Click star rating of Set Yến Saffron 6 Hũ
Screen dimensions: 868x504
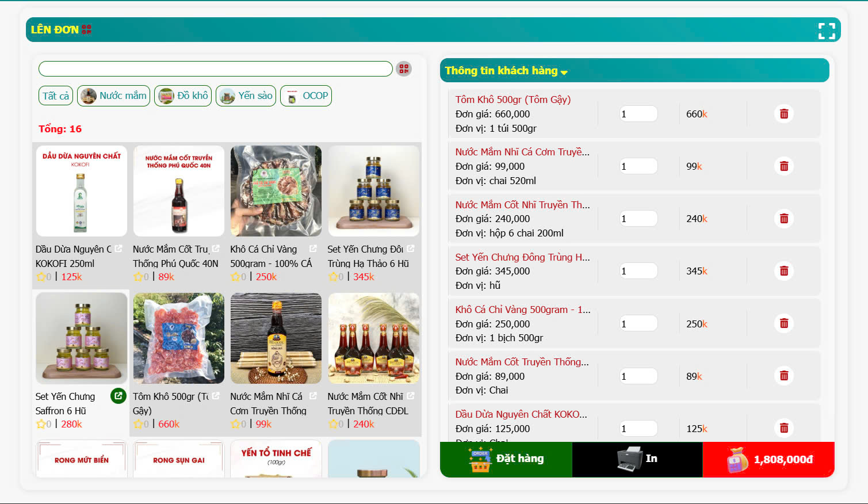[x=41, y=424]
